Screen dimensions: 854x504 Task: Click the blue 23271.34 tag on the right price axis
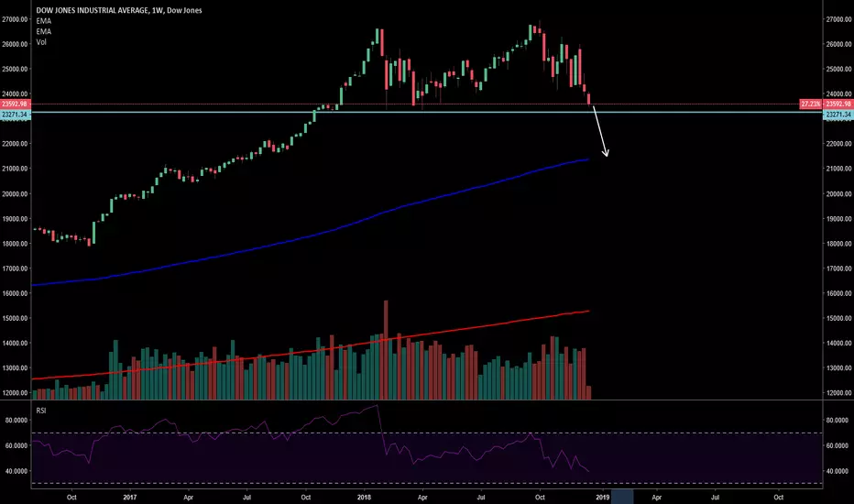(838, 115)
